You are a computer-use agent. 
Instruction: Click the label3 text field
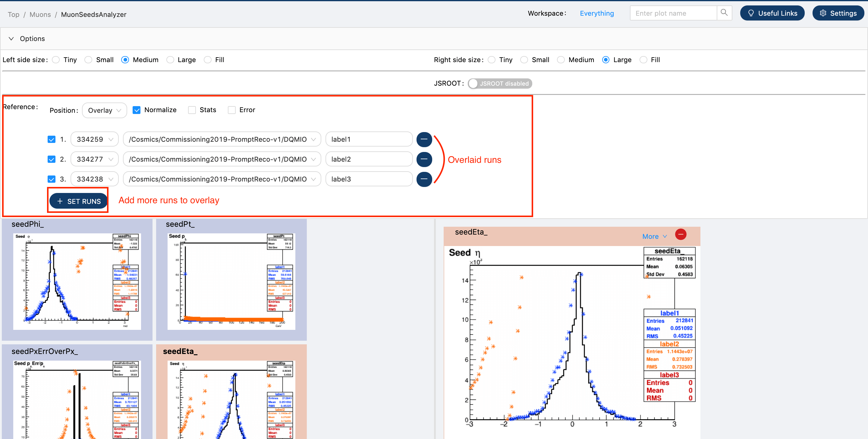pos(369,179)
